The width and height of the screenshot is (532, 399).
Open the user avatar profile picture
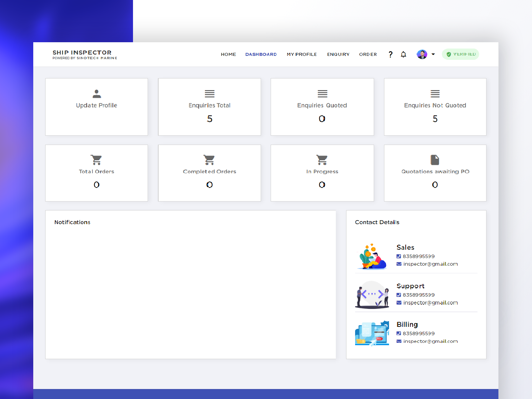(x=422, y=54)
